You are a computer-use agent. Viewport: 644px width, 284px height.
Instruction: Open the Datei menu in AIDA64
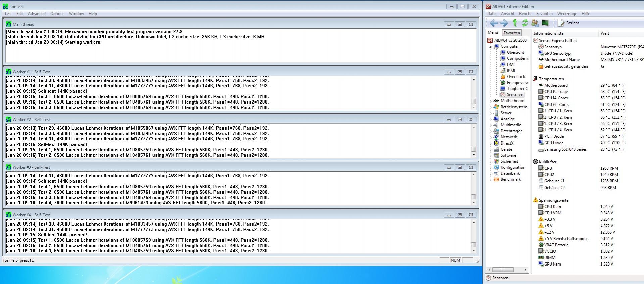492,14
